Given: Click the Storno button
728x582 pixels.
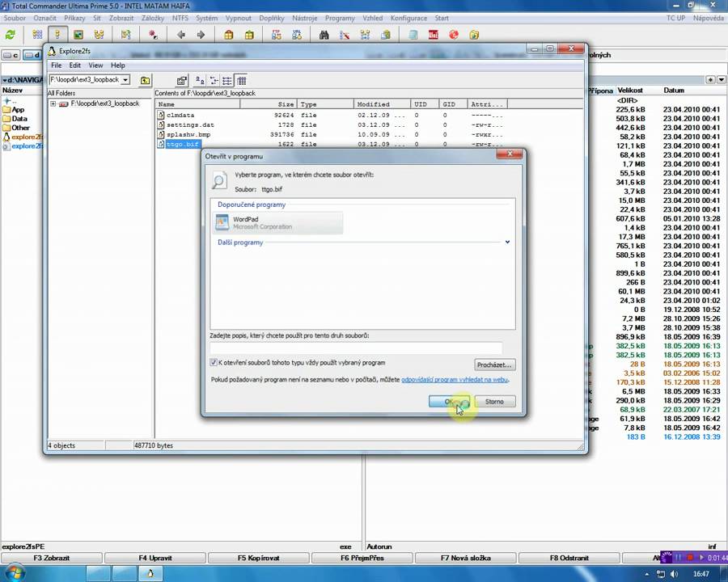Looking at the screenshot, I should (494, 402).
